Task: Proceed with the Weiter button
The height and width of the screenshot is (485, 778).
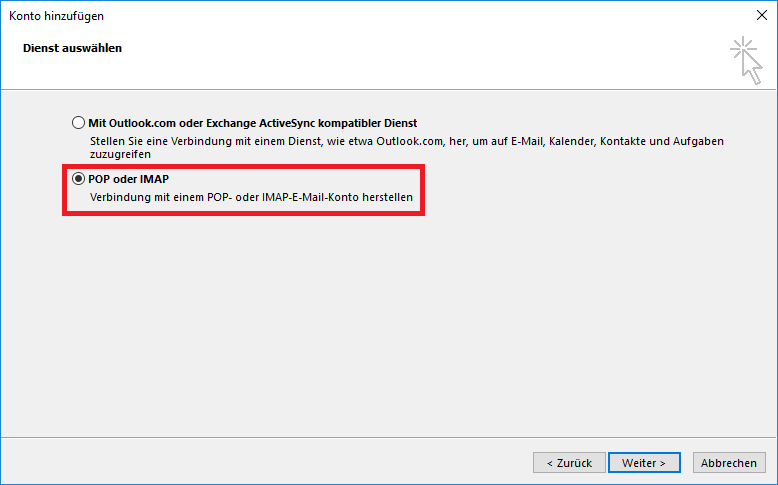Action: pyautogui.click(x=644, y=463)
